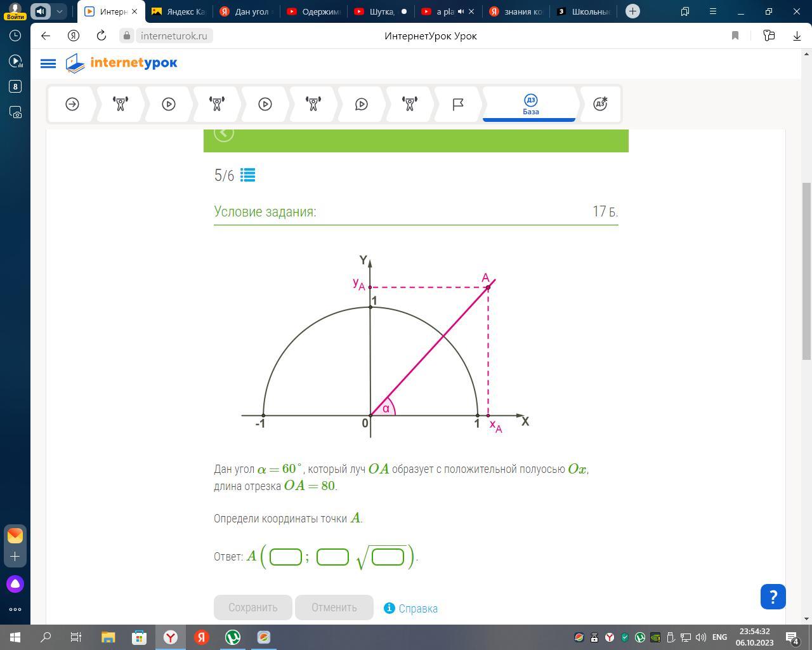The width and height of the screenshot is (812, 650).
Task: Mute the audio on 'a pla' tab
Action: (x=461, y=11)
